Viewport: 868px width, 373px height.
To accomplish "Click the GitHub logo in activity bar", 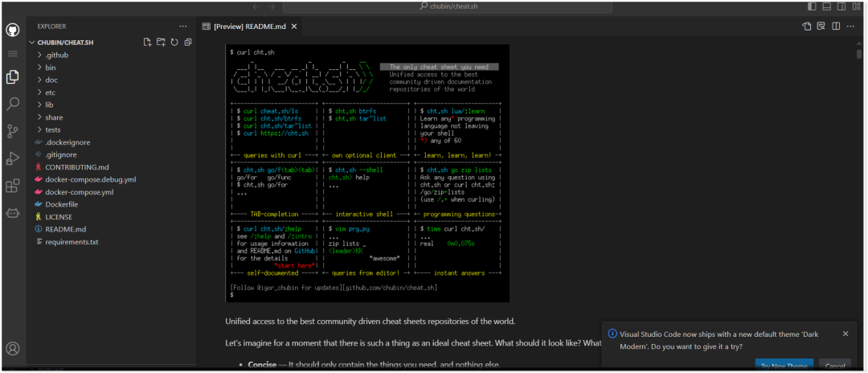I will [13, 30].
